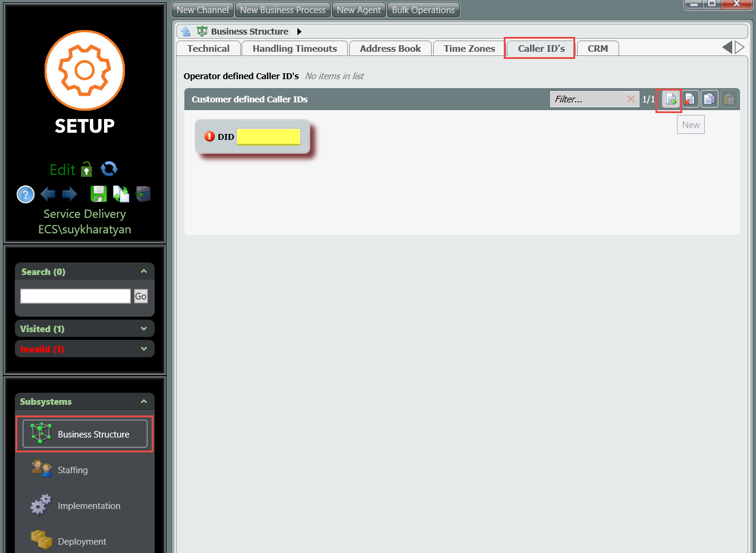Screen dimensions: 756x553
Task: Expand the Visited section
Action: point(143,329)
